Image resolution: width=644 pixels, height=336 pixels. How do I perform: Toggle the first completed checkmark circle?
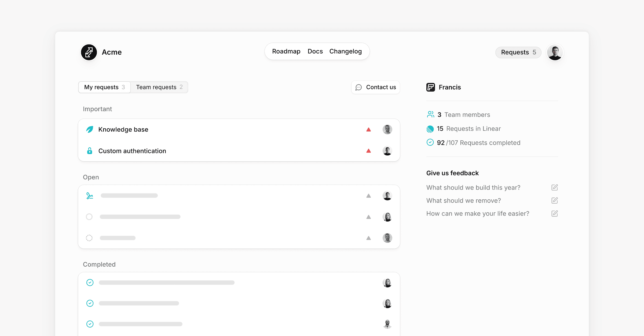tap(90, 282)
